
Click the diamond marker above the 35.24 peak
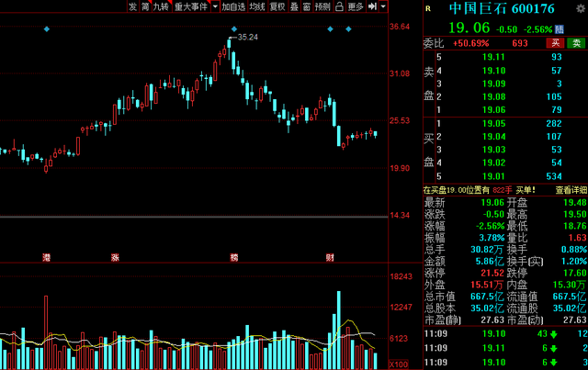234,29
